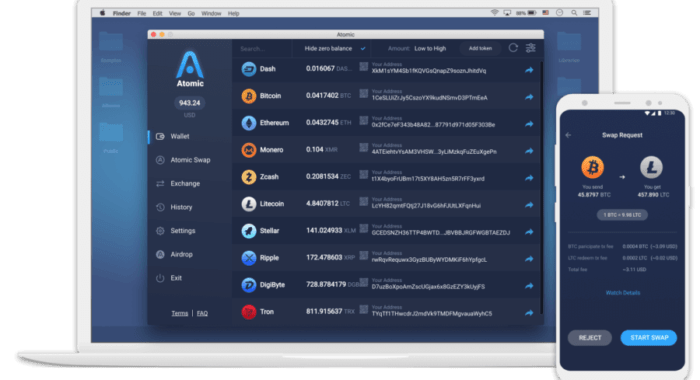Show QR code for Bitcoin address
The image size is (700, 380).
pyautogui.click(x=364, y=93)
